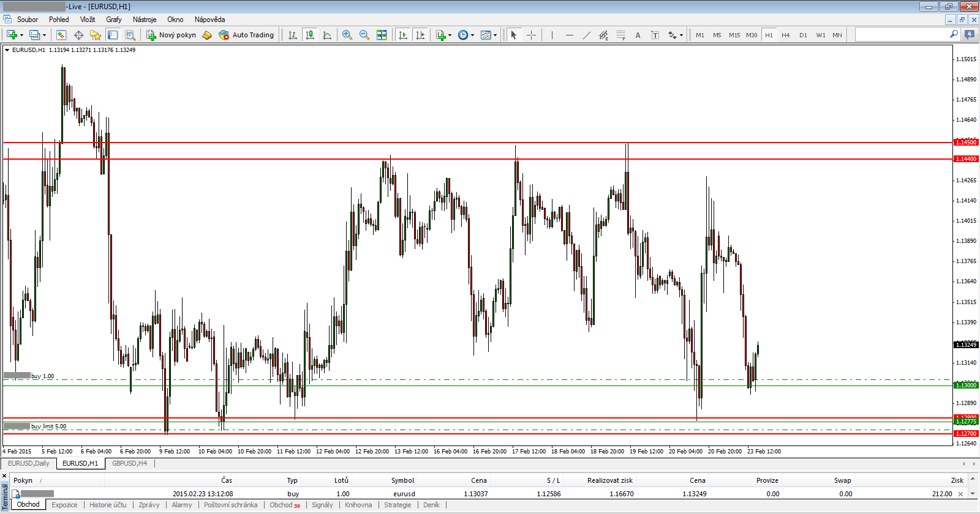Zoom in on the chart
This screenshot has height=514, width=980.
[347, 35]
